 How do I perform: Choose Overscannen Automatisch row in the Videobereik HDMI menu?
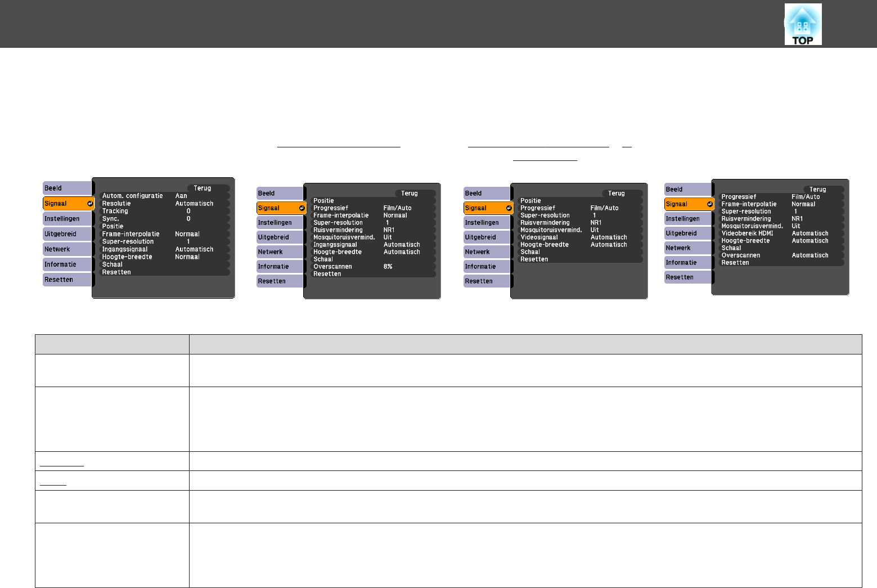781,255
